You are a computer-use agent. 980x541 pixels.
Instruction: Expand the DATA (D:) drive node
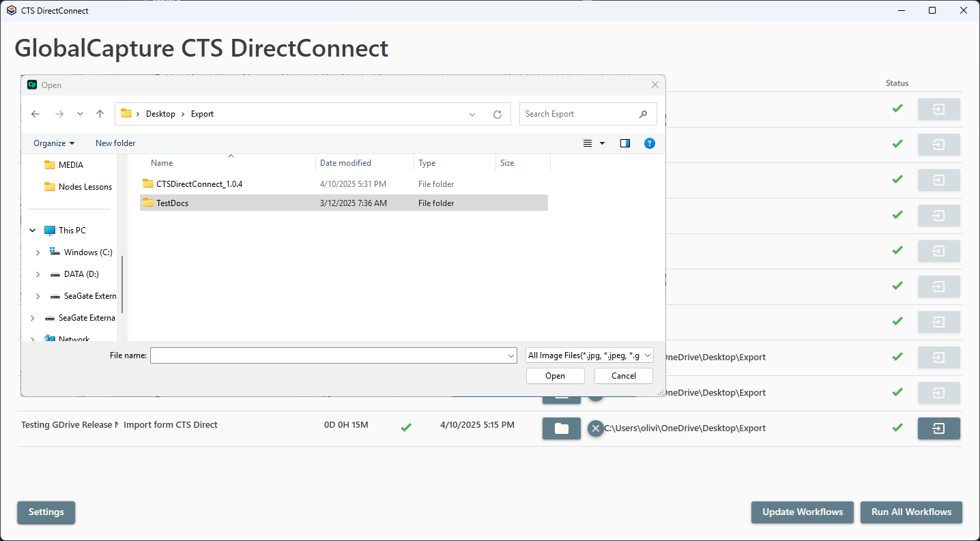pyautogui.click(x=38, y=274)
